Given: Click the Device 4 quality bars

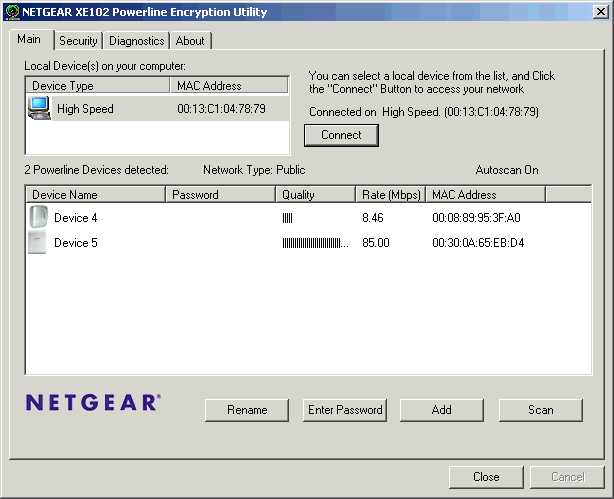Looking at the screenshot, I should (287, 218).
